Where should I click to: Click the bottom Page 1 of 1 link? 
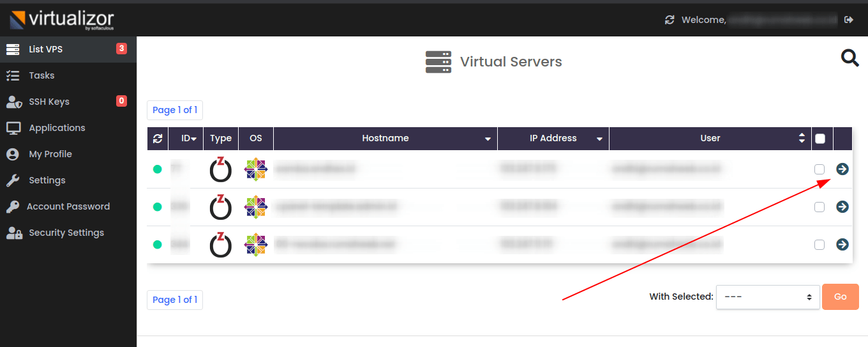tap(175, 300)
